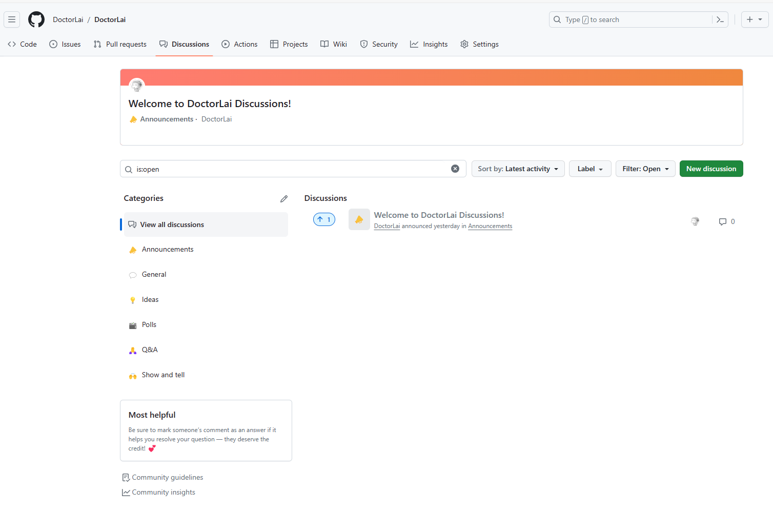The height and width of the screenshot is (532, 773).
Task: Click Announcements label on pinned banner
Action: 167,119
